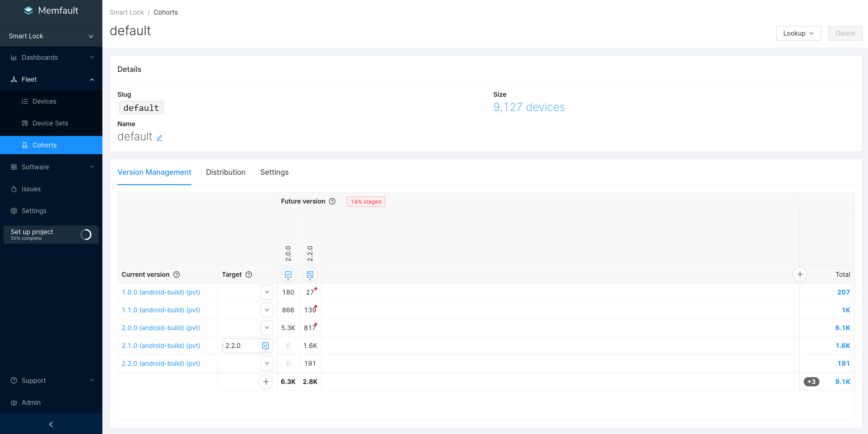Image resolution: width=868 pixels, height=434 pixels.
Task: Click the plus icon to add future version
Action: [800, 275]
